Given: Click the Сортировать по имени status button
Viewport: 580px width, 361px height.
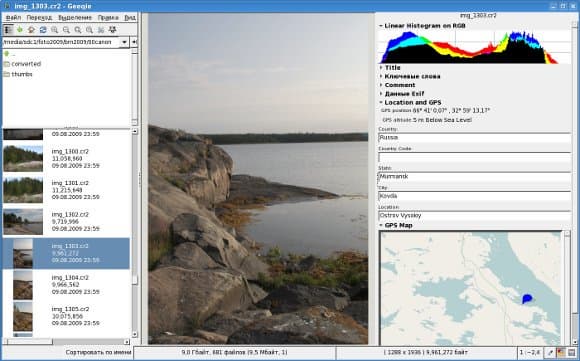Looking at the screenshot, I should point(98,352).
